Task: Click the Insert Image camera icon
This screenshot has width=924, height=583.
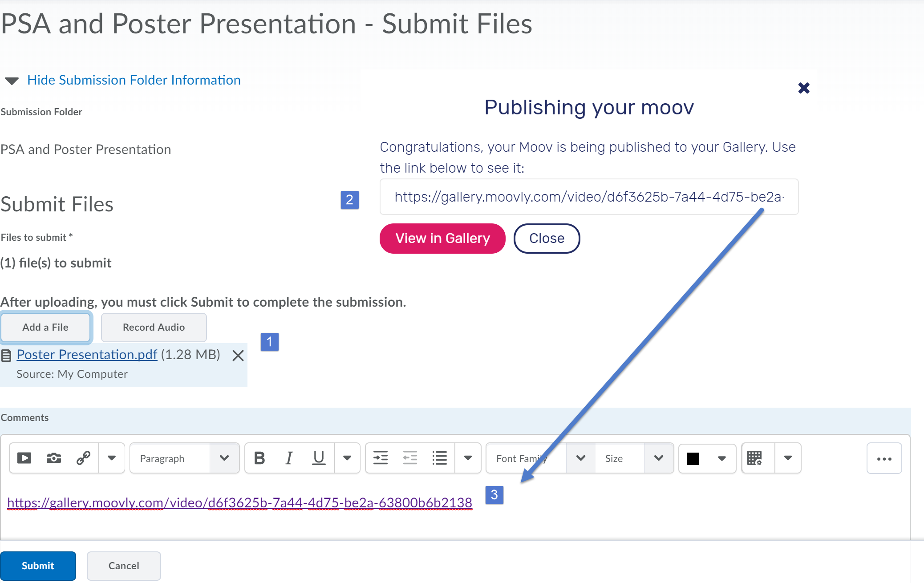Action: [54, 458]
